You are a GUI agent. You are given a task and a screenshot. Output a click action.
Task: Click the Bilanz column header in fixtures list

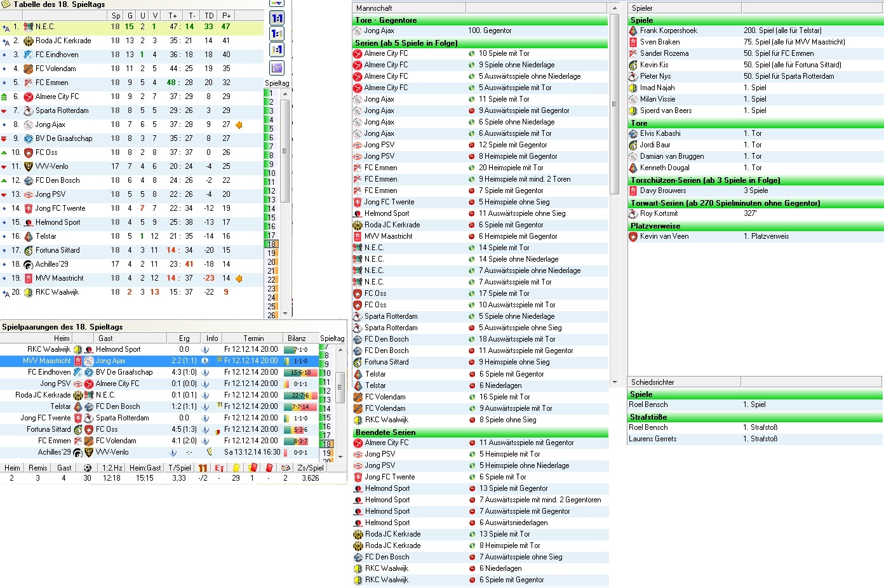click(297, 338)
